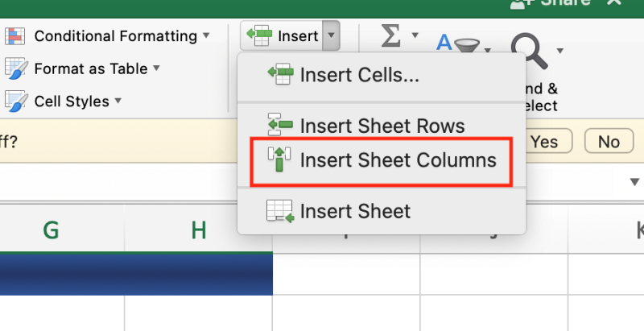Choose Insert Cells... from the menu
The width and height of the screenshot is (644, 331).
[382, 75]
